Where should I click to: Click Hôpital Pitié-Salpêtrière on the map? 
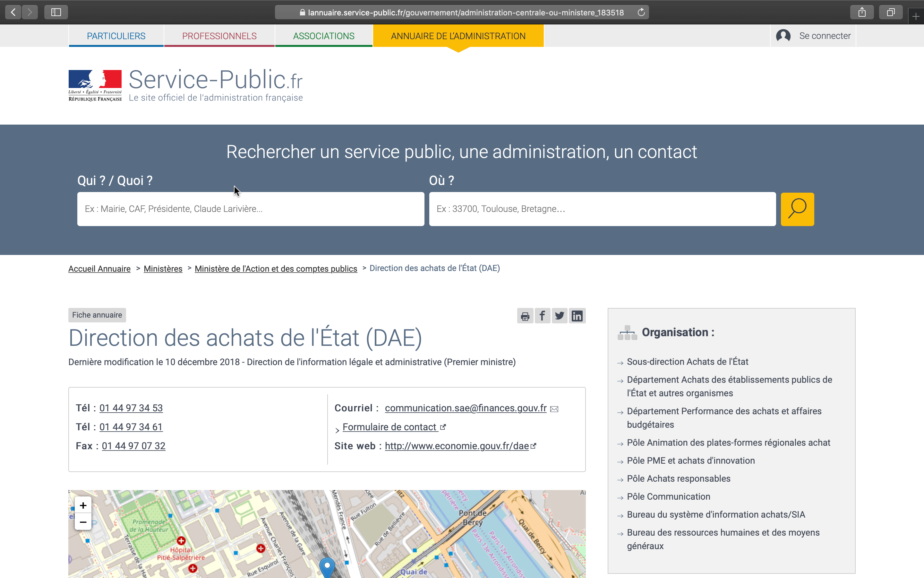click(x=181, y=554)
